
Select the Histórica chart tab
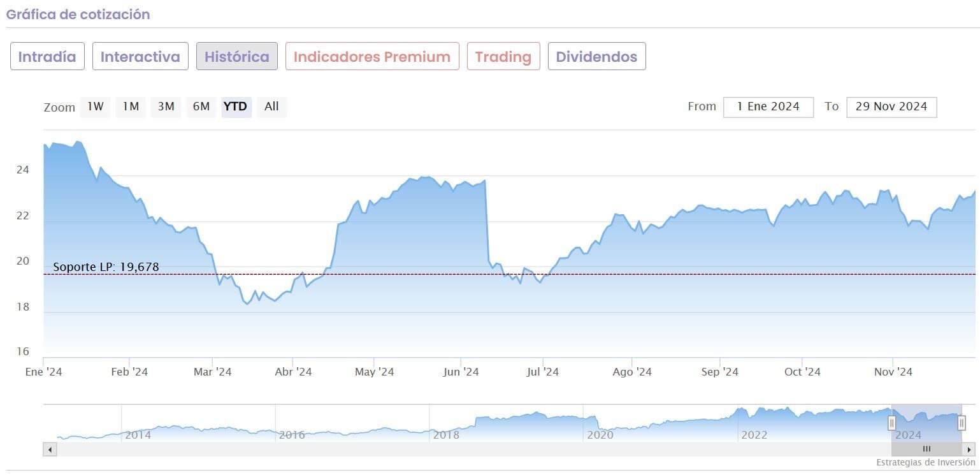point(236,57)
